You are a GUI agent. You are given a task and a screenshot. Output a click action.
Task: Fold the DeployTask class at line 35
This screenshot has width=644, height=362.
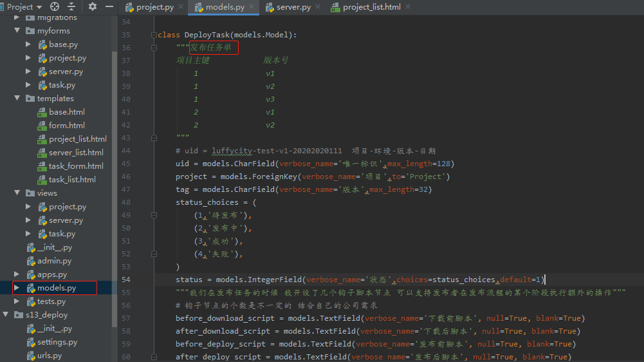[154, 35]
